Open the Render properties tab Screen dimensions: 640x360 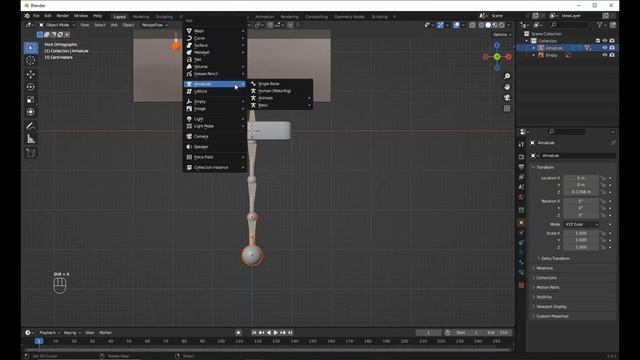pos(521,157)
